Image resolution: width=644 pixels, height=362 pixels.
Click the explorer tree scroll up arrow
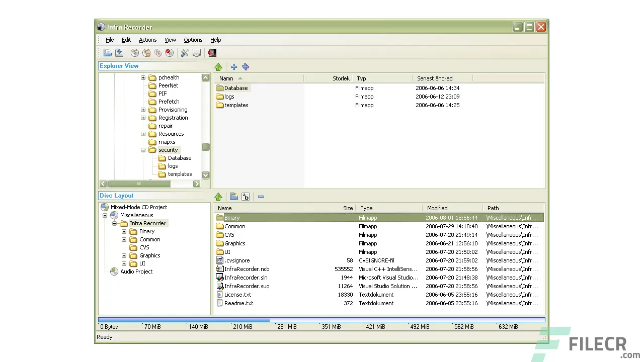coord(205,78)
